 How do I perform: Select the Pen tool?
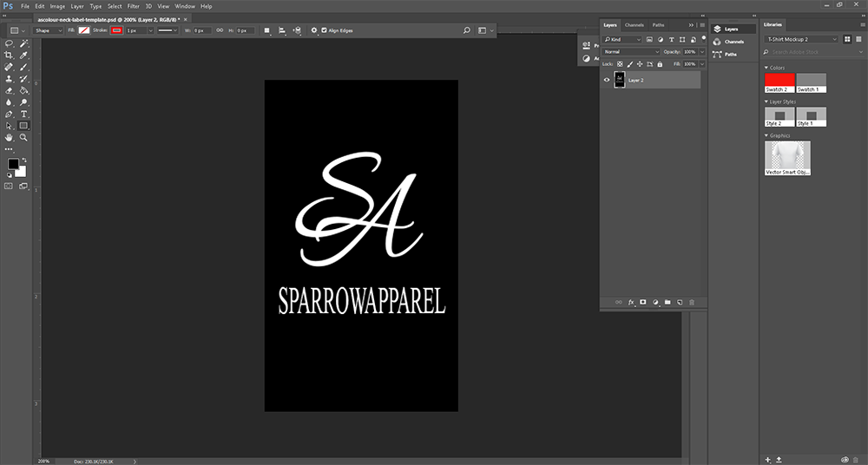(9, 114)
